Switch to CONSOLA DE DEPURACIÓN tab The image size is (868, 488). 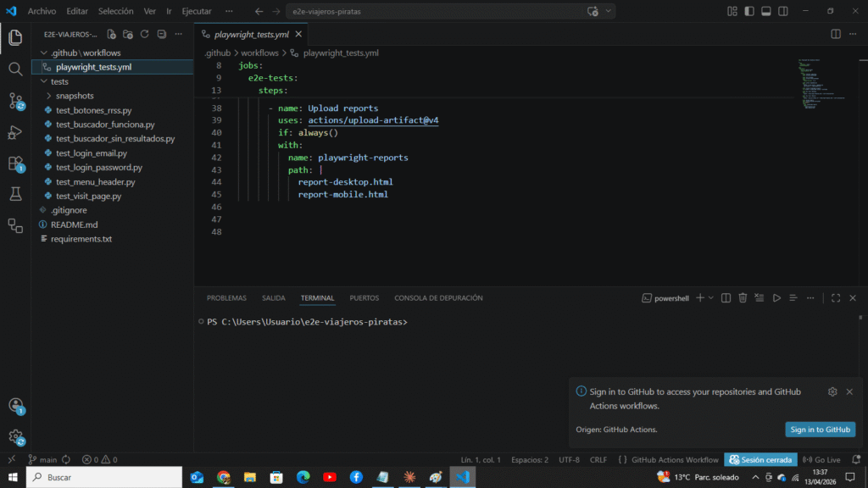tap(438, 297)
